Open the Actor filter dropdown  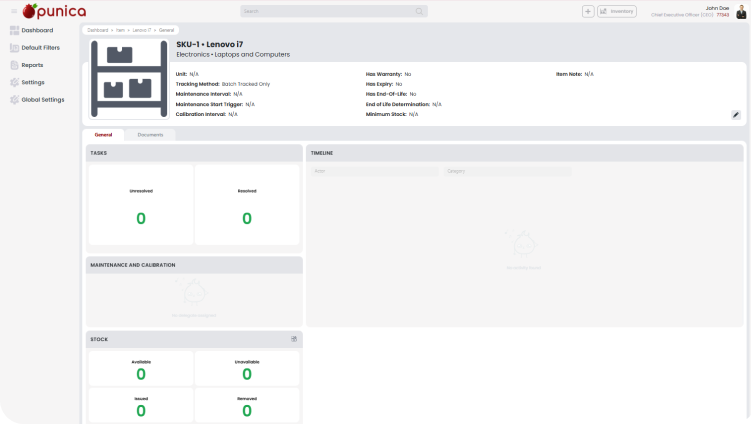point(375,171)
